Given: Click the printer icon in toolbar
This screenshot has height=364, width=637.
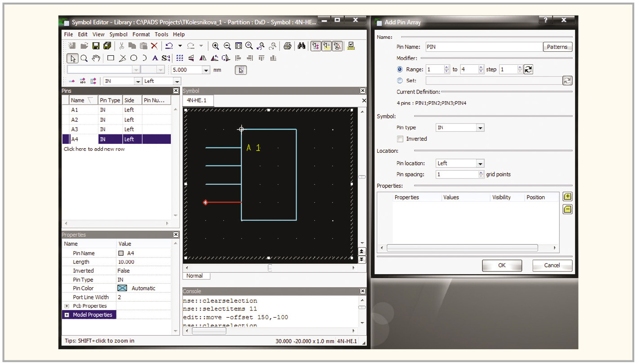Looking at the screenshot, I should (288, 46).
